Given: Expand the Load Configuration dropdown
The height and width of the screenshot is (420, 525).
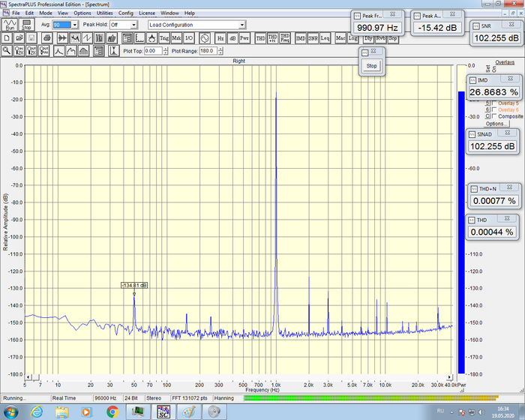Looking at the screenshot, I should click(242, 25).
